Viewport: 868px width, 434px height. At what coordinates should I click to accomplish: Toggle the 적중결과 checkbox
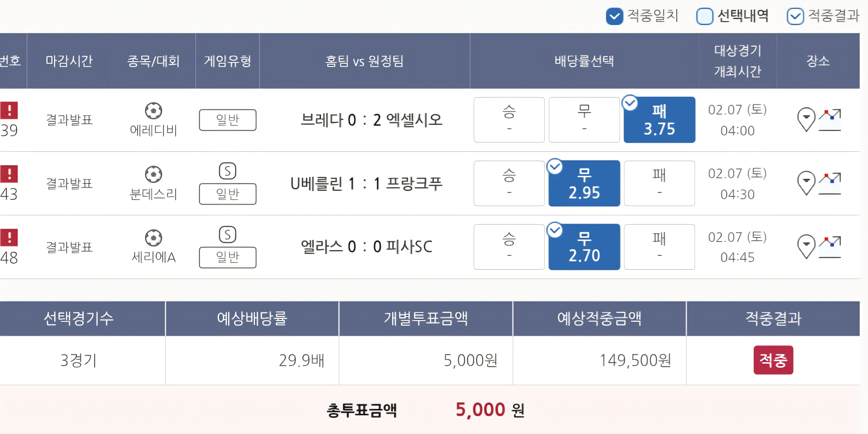(x=795, y=16)
